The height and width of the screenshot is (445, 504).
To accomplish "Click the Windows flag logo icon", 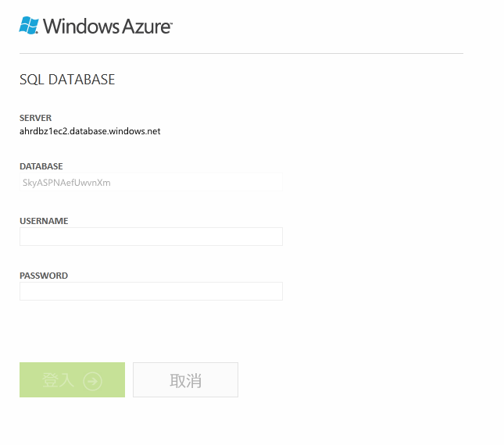I will coord(29,26).
